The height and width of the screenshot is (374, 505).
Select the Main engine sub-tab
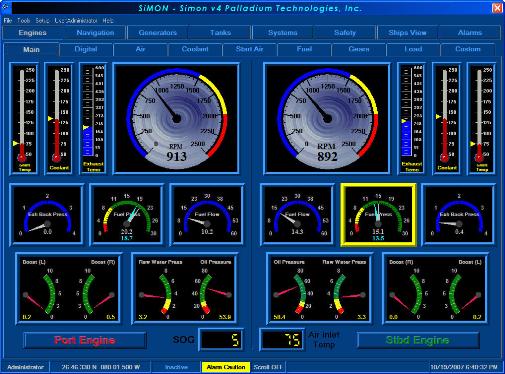click(x=31, y=49)
